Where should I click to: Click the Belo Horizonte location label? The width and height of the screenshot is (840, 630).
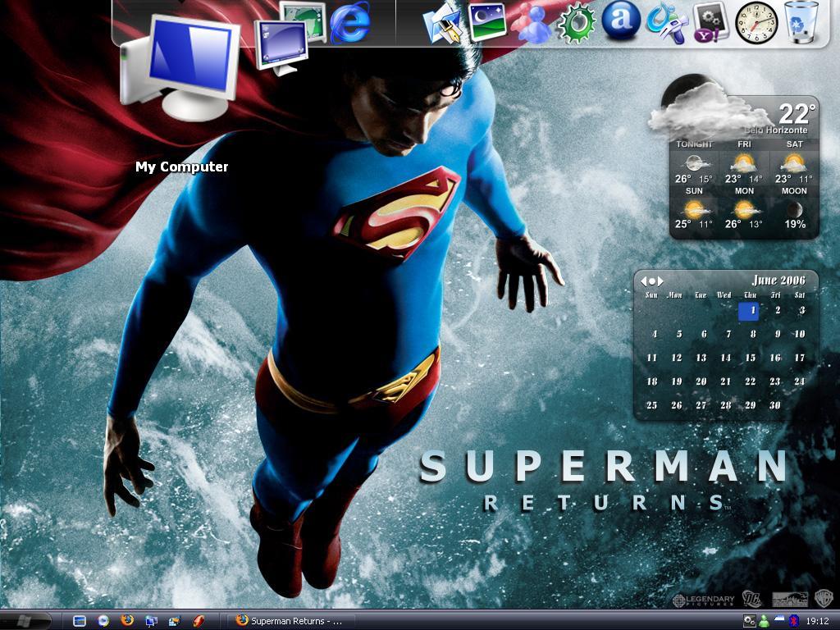click(776, 130)
